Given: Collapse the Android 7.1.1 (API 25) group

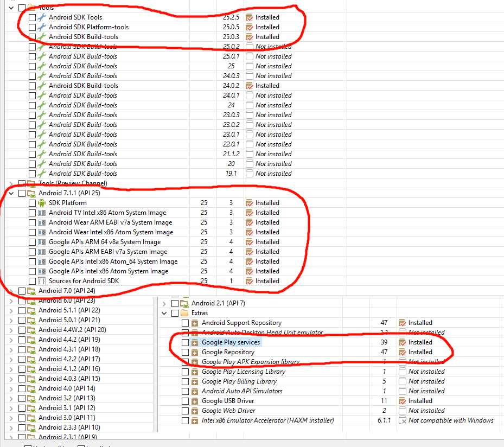Looking at the screenshot, I should (x=11, y=193).
